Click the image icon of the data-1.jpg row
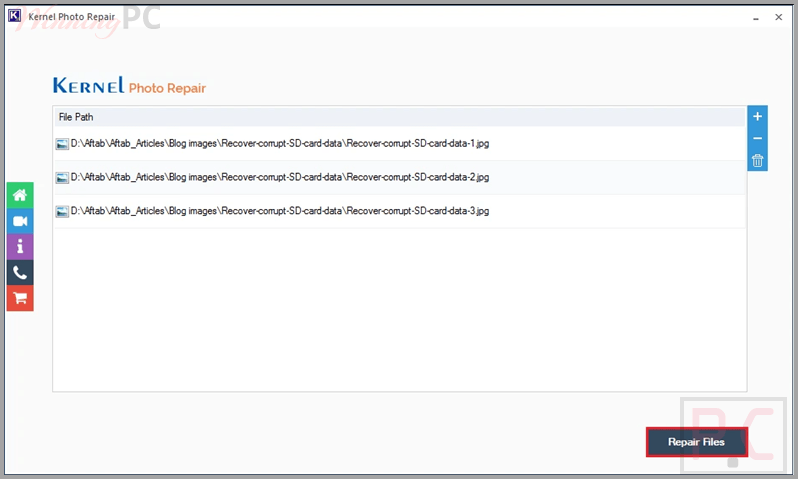Image resolution: width=798 pixels, height=479 pixels. click(x=62, y=144)
